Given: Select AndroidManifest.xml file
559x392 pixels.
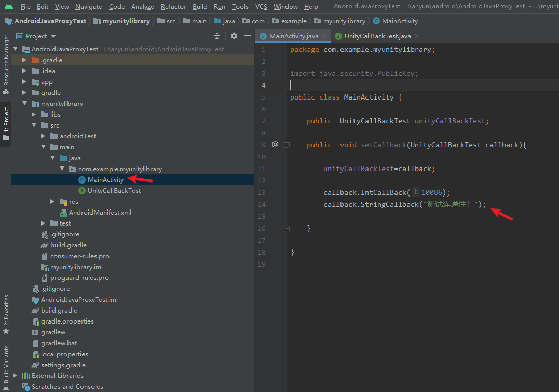Looking at the screenshot, I should pyautogui.click(x=100, y=213).
